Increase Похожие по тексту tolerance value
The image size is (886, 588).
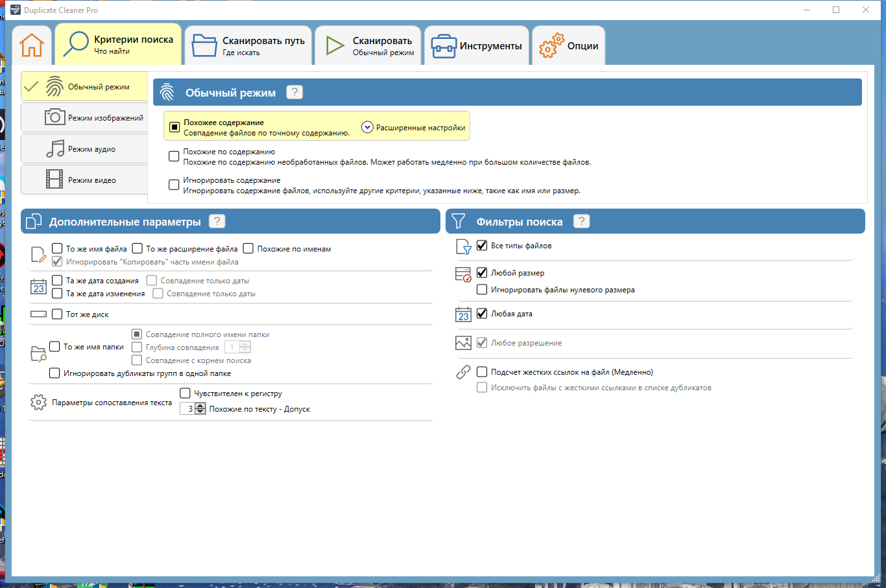pyautogui.click(x=200, y=406)
